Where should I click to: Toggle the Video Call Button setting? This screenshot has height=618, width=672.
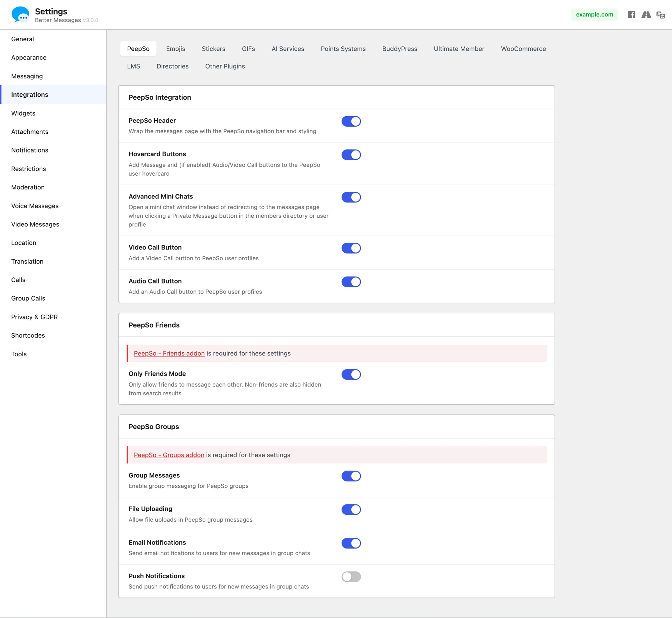pyautogui.click(x=351, y=248)
